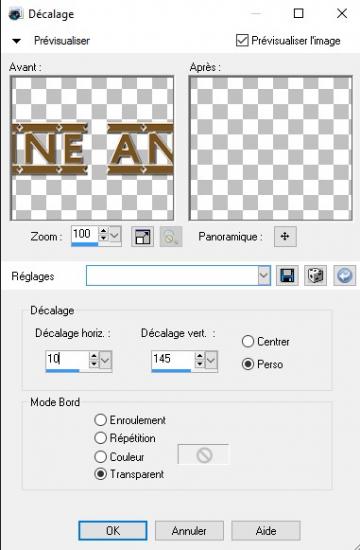Click the reset to default arrow icon

tap(344, 275)
